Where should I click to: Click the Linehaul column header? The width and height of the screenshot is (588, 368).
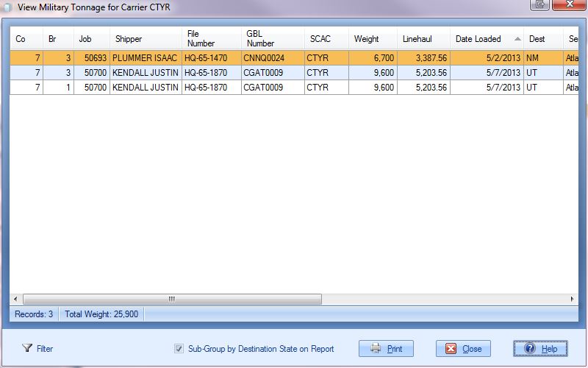(x=417, y=39)
